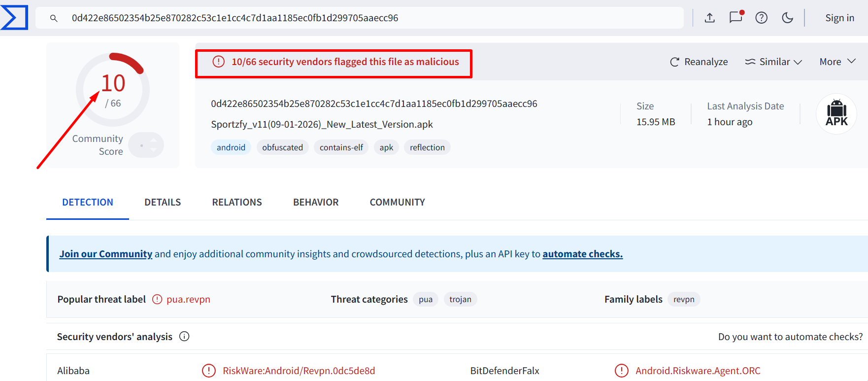Click the obfuscated tag
Viewport: 868px width, 381px height.
283,147
